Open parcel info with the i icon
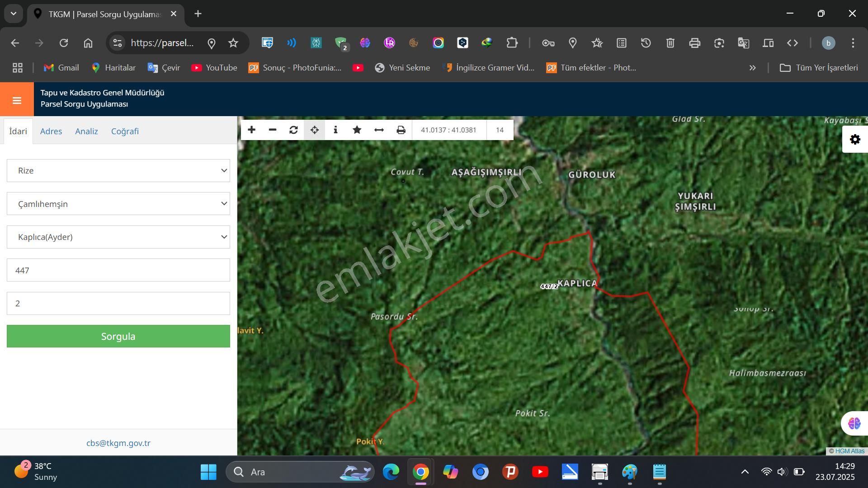The width and height of the screenshot is (868, 488). point(335,130)
